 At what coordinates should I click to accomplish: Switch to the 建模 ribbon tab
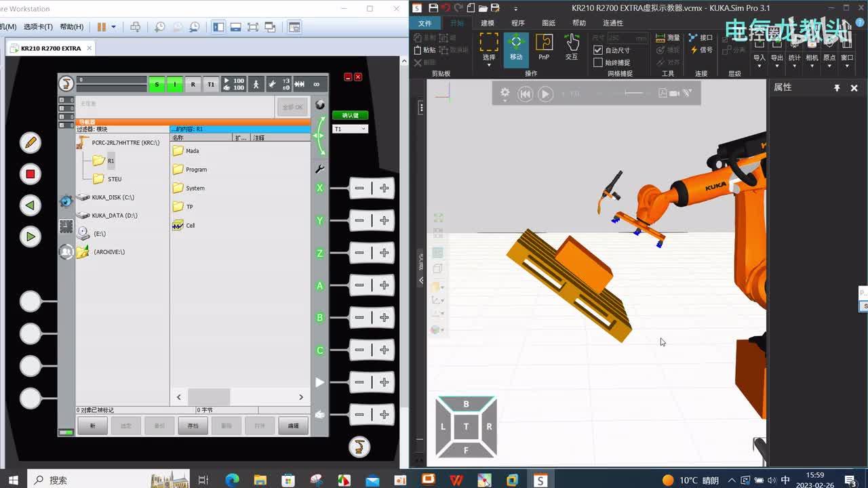coord(488,23)
